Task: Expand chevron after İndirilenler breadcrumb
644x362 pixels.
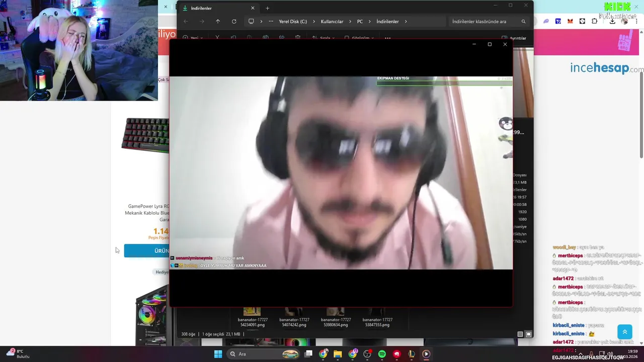Action: 406,22
